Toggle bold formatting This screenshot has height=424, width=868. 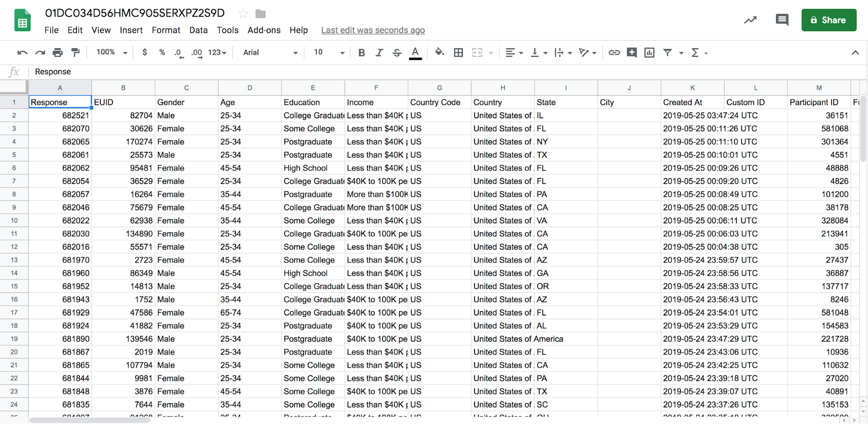click(361, 53)
